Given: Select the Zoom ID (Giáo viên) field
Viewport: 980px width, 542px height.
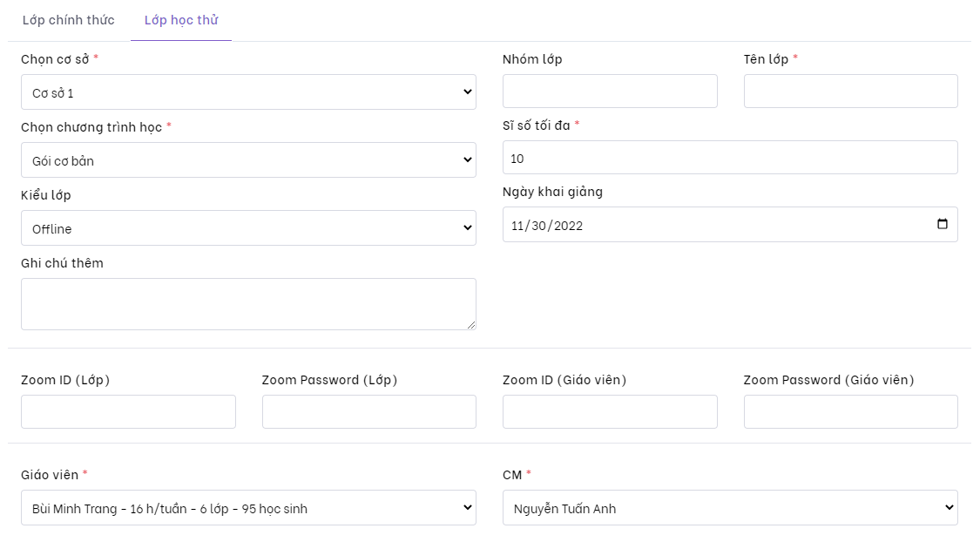Looking at the screenshot, I should [x=610, y=411].
